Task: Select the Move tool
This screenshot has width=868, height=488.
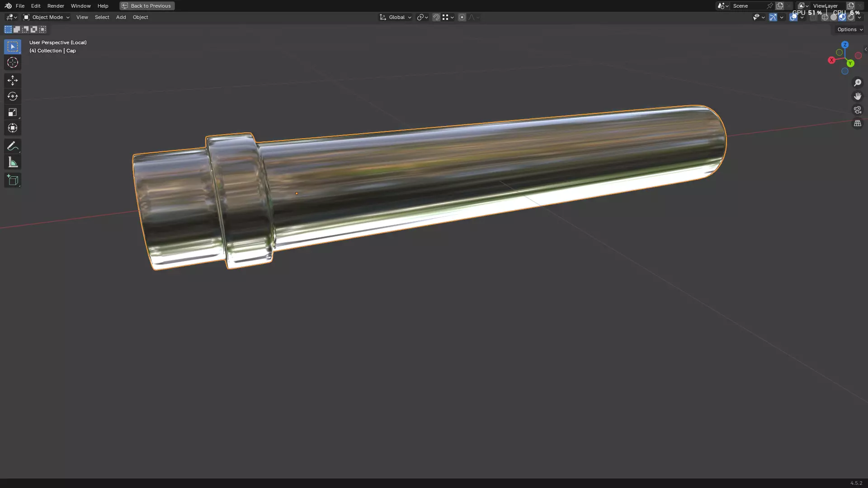Action: click(x=13, y=80)
